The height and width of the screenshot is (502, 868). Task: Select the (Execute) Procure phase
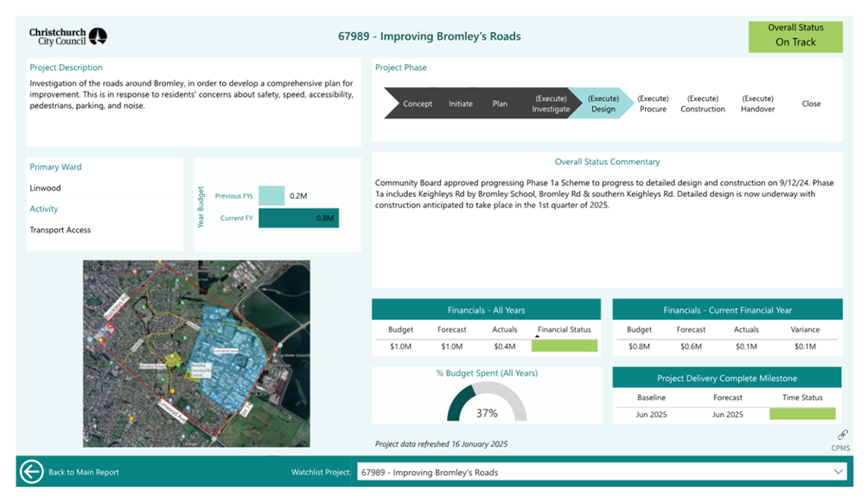pyautogui.click(x=653, y=104)
